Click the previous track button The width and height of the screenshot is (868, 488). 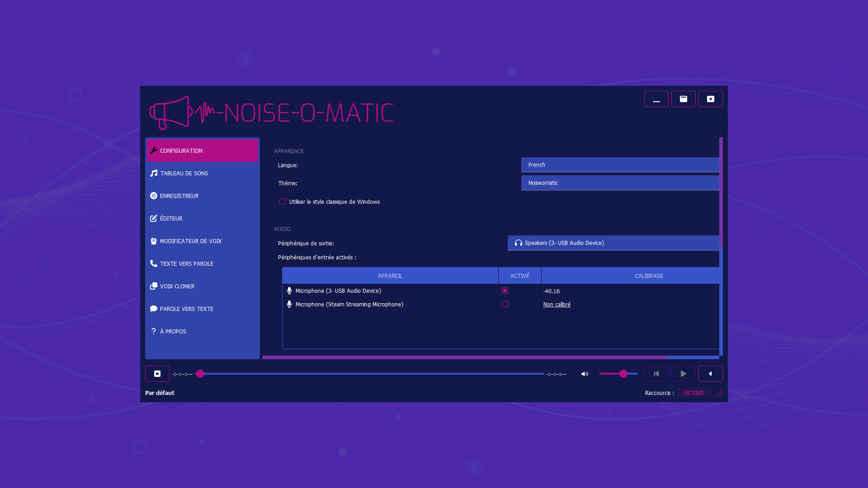656,374
